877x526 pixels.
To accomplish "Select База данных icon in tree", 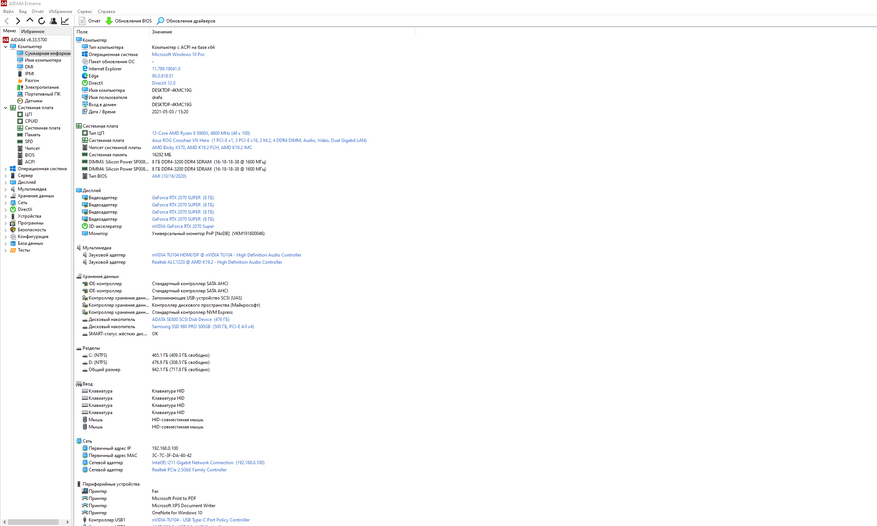I will [13, 243].
